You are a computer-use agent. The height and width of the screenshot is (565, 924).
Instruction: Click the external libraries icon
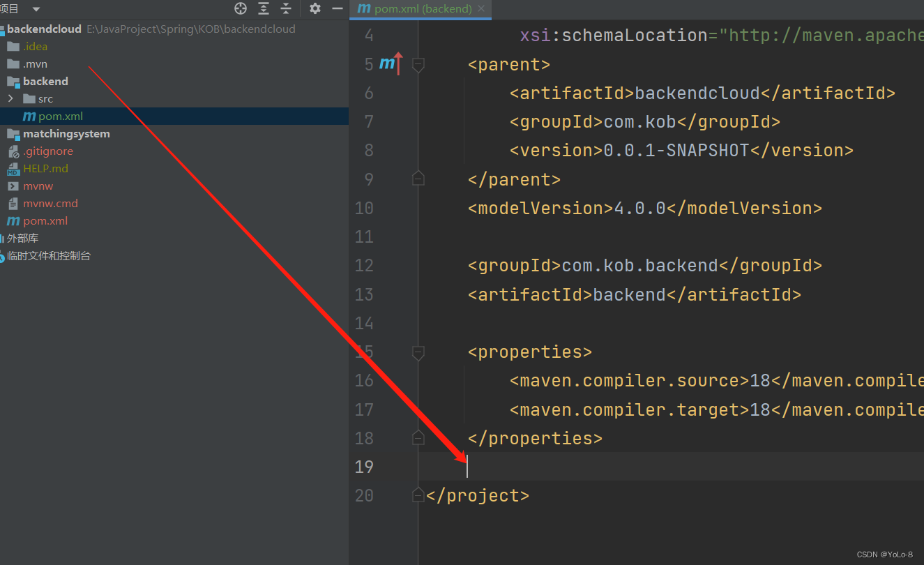[3, 239]
